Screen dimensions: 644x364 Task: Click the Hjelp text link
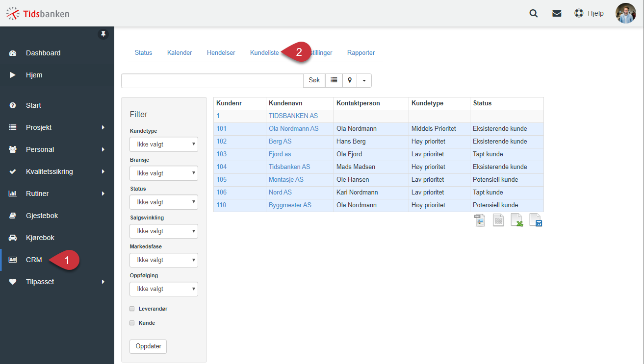[595, 14]
